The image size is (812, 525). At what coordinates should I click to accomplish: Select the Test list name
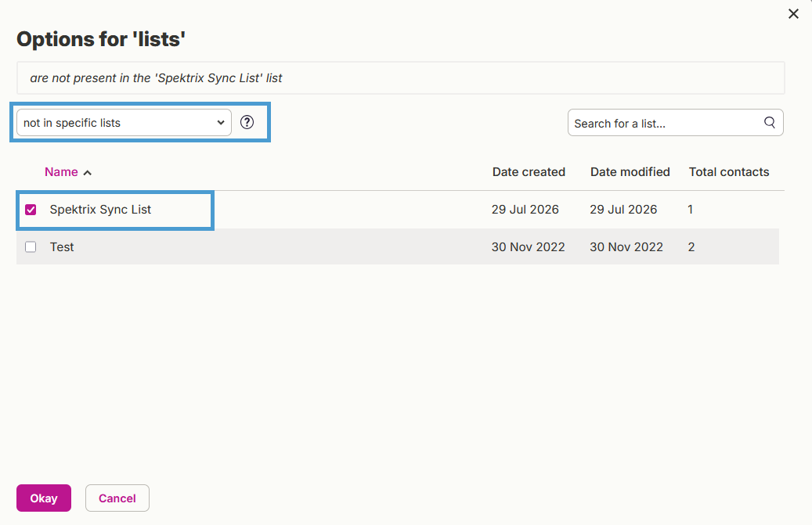62,246
